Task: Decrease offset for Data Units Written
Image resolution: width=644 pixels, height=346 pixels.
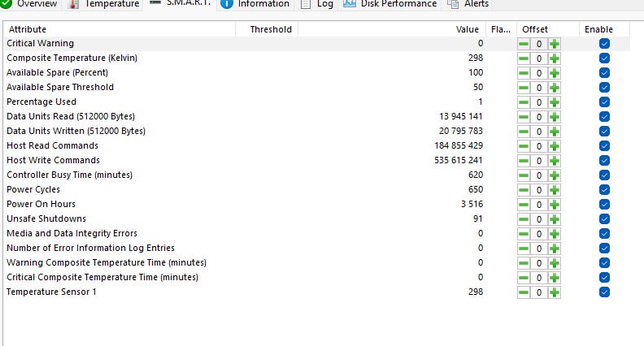Action: tap(524, 132)
